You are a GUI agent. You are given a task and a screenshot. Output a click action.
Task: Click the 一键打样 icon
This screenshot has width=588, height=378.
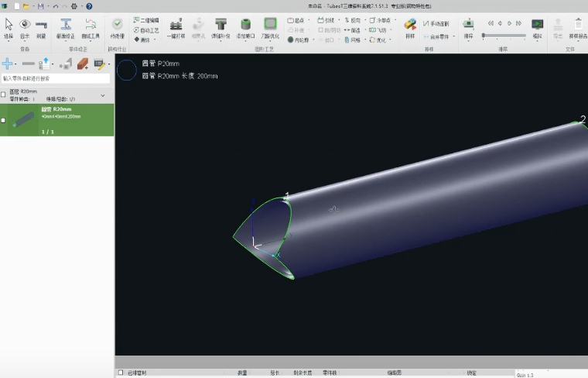(176, 28)
